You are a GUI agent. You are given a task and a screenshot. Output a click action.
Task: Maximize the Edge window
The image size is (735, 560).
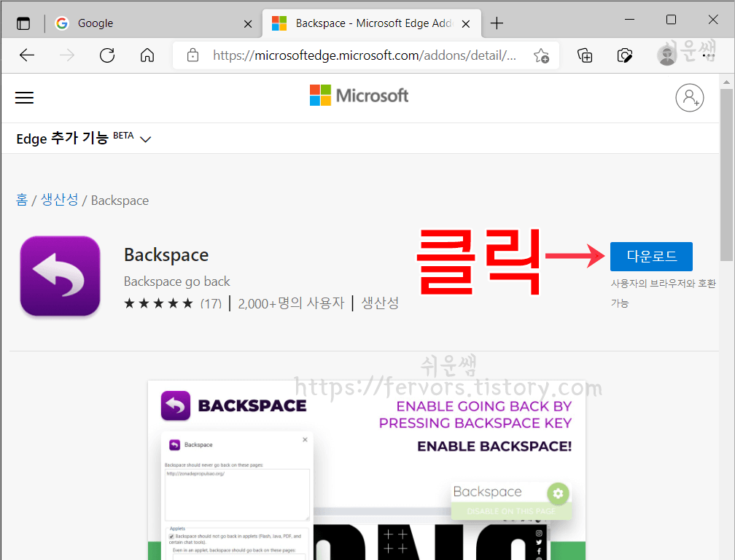tap(671, 20)
